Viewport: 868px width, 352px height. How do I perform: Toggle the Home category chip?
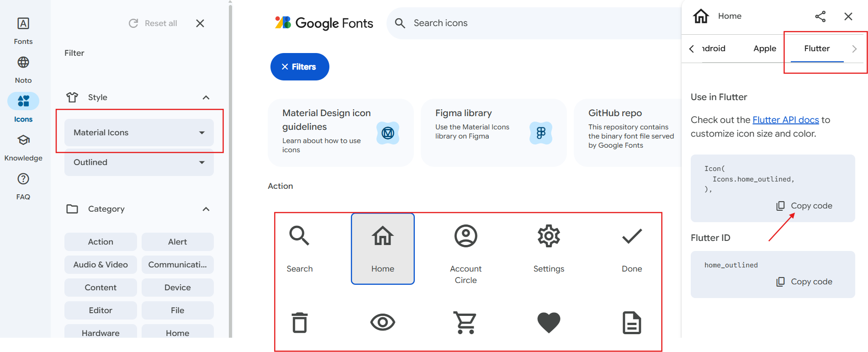178,332
